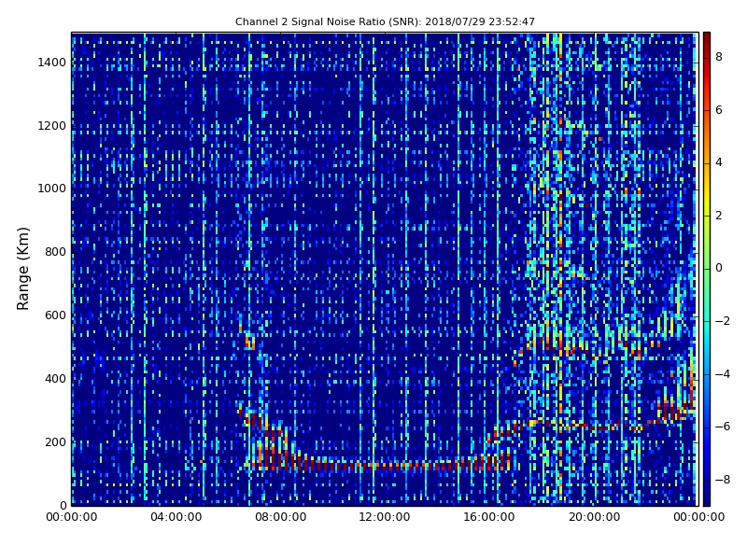This screenshot has height=560, width=747.
Task: Click the 04:00:00 time tick label
Action: pos(176,517)
